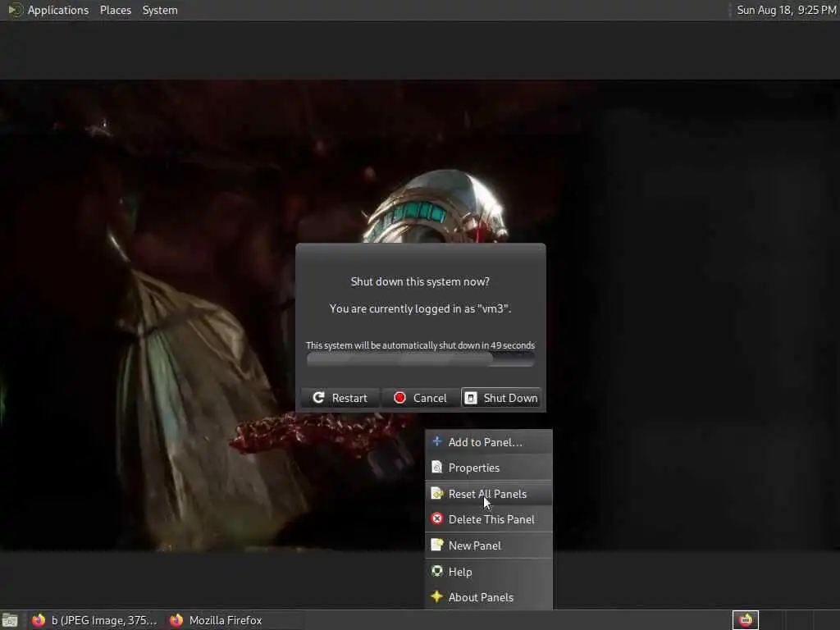Open About Panels entry
Image resolution: width=840 pixels, height=630 pixels.
click(x=489, y=597)
